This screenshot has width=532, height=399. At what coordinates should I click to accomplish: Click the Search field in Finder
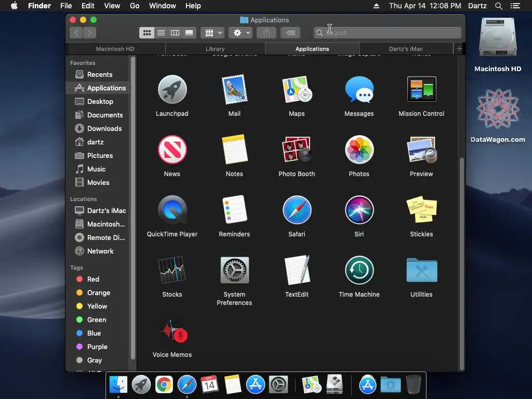388,33
